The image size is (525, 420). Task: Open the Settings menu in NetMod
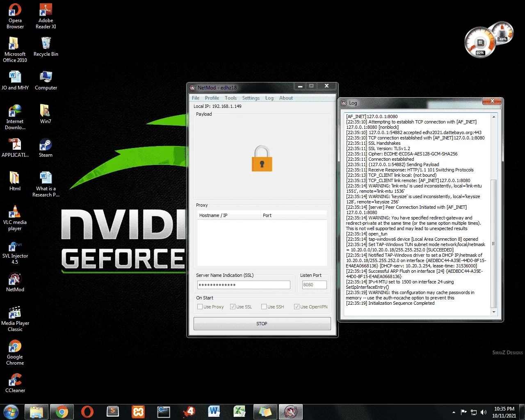(x=251, y=98)
